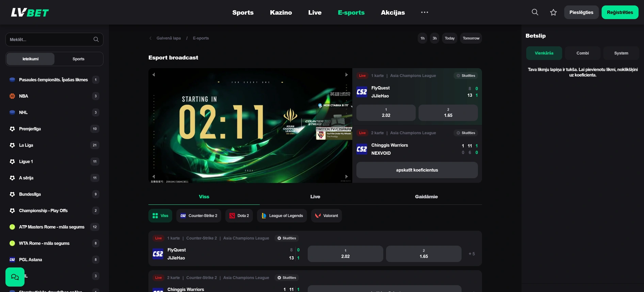This screenshot has height=292, width=644.
Task: Click the Viss grid filter icon
Action: [155, 216]
